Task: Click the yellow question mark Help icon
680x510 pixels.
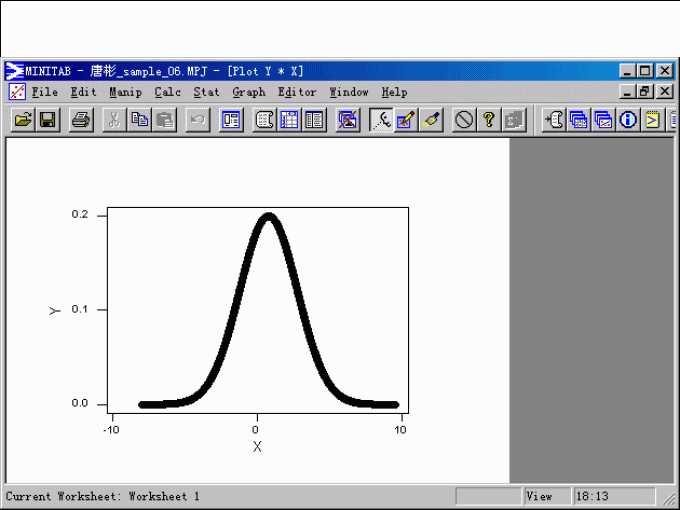Action: coord(488,120)
